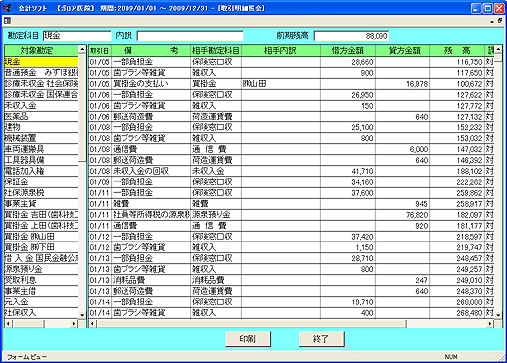The width and height of the screenshot is (507, 363).
Task: Click down arrow of transaction table scrollbar
Action: pyautogui.click(x=498, y=314)
